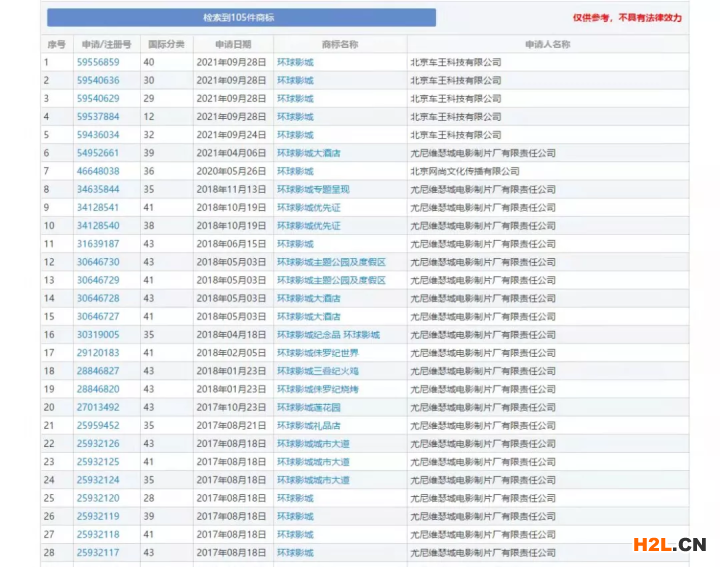Click the 序号 column header
The height and width of the screenshot is (567, 720).
tap(56, 45)
